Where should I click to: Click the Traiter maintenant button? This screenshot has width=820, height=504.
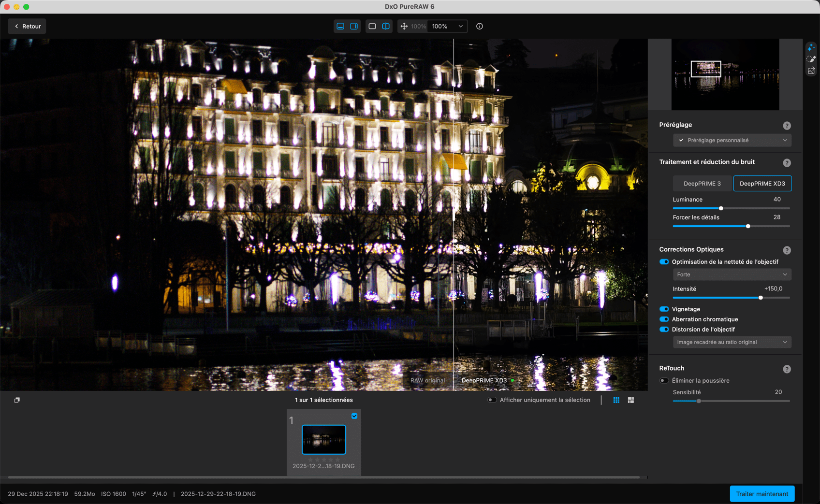pyautogui.click(x=762, y=494)
